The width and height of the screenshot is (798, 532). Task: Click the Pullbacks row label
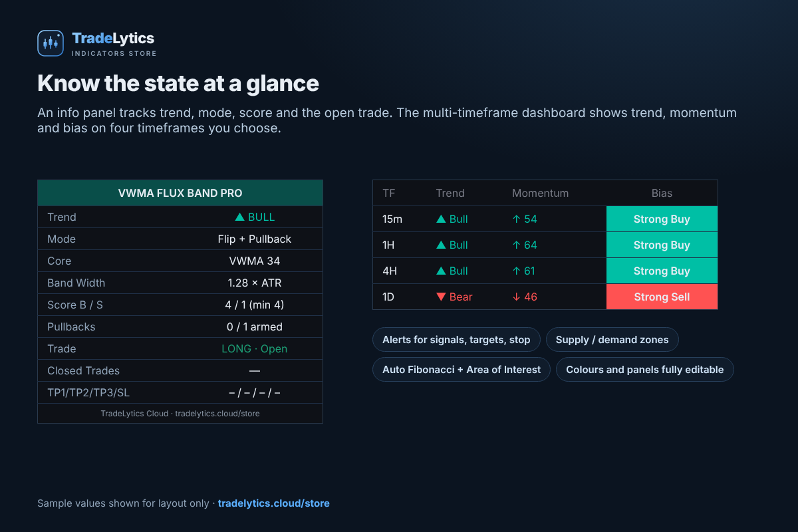pyautogui.click(x=71, y=327)
